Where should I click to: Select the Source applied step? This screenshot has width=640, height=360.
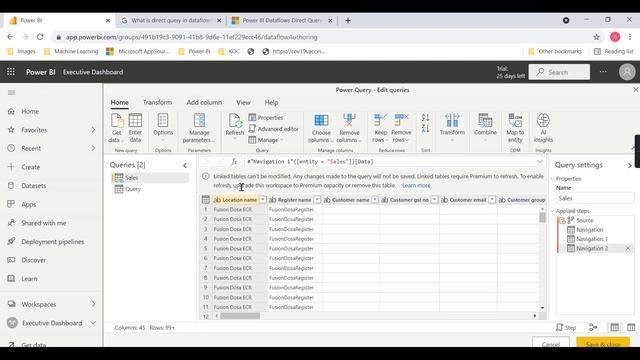pos(584,220)
